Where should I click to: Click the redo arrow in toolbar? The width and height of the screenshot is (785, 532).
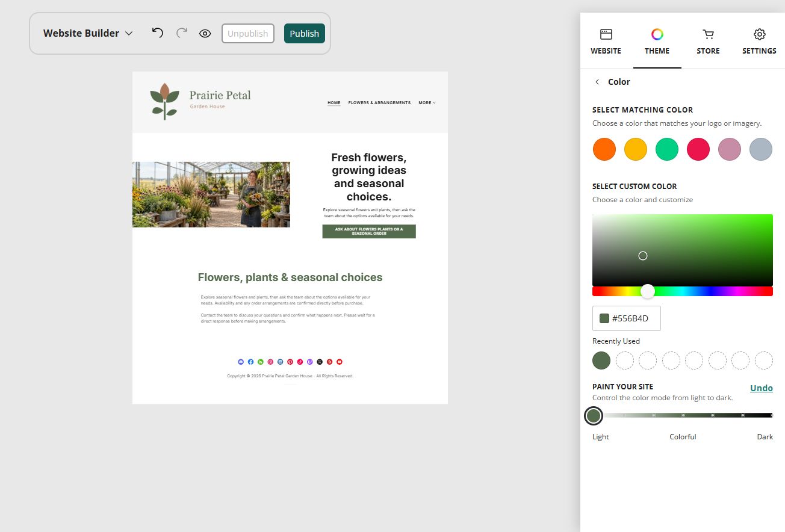click(x=182, y=32)
